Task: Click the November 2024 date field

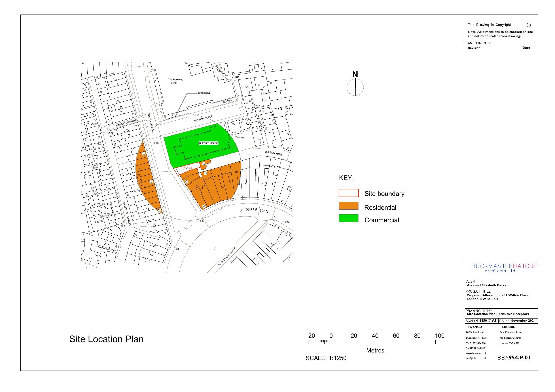Action: 523,321
